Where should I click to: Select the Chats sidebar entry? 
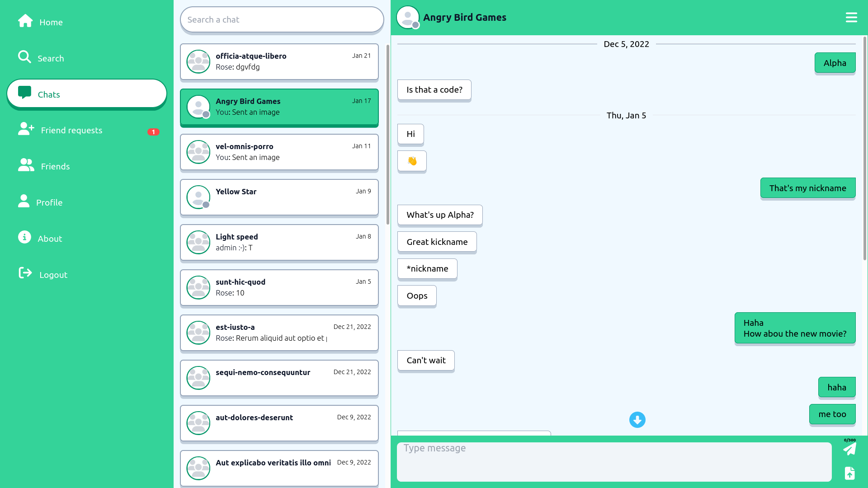[87, 94]
